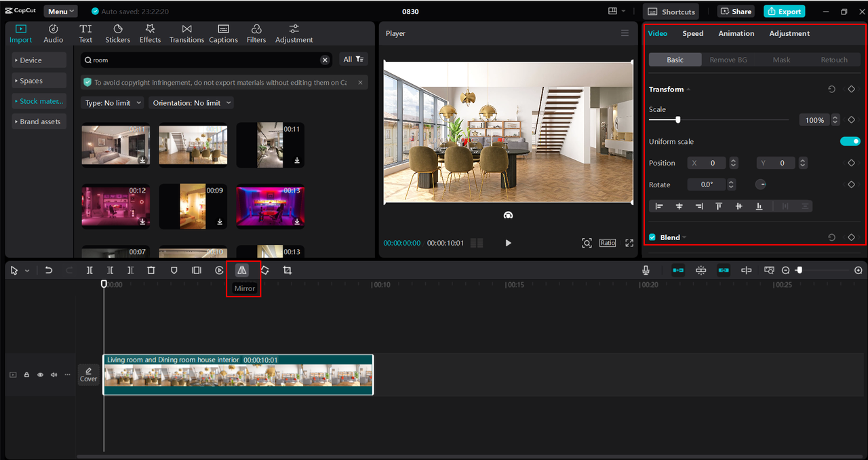Viewport: 868px width, 460px height.
Task: Hide the video track with eye icon
Action: pyautogui.click(x=40, y=375)
